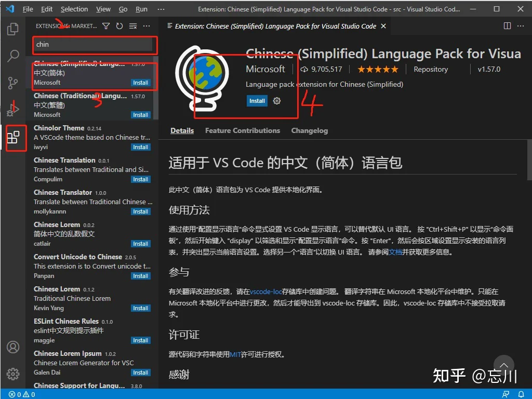Install ESLint Chinese Rules extension
The image size is (532, 399).
[140, 341]
